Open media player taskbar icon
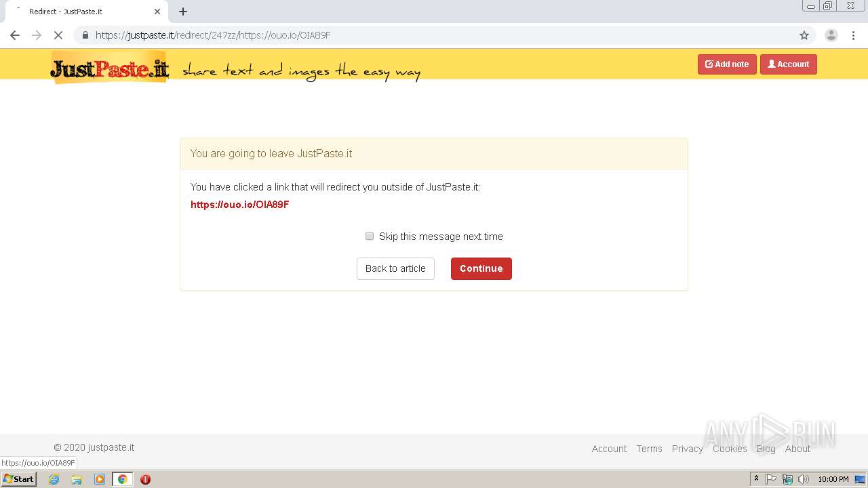The width and height of the screenshot is (868, 488). (x=100, y=479)
